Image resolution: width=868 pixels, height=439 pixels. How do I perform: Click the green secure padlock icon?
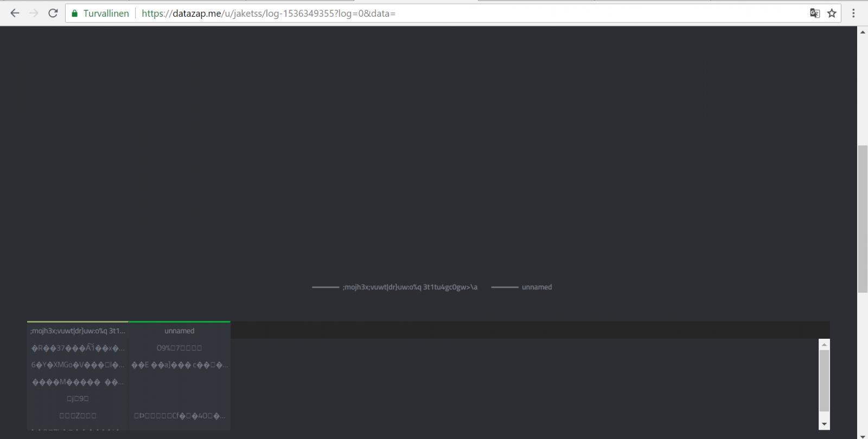click(75, 14)
